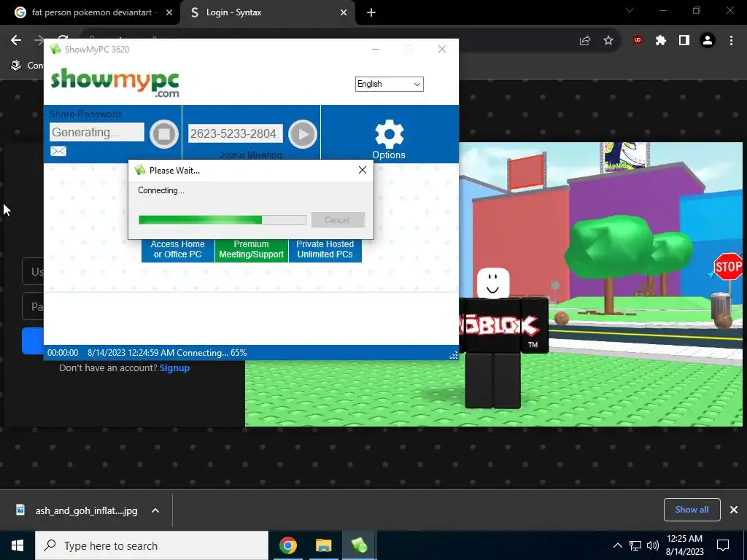The height and width of the screenshot is (560, 747).
Task: Bookmark this page with star icon
Action: [x=608, y=41]
